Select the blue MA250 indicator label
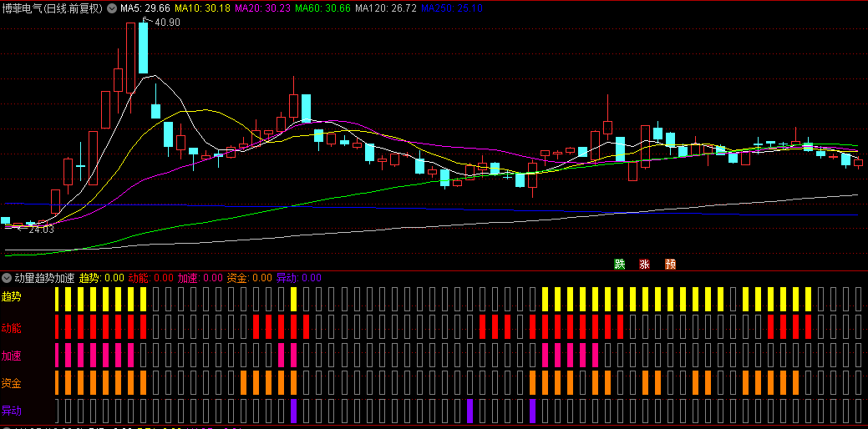Image resolution: width=868 pixels, height=429 pixels. tap(452, 8)
